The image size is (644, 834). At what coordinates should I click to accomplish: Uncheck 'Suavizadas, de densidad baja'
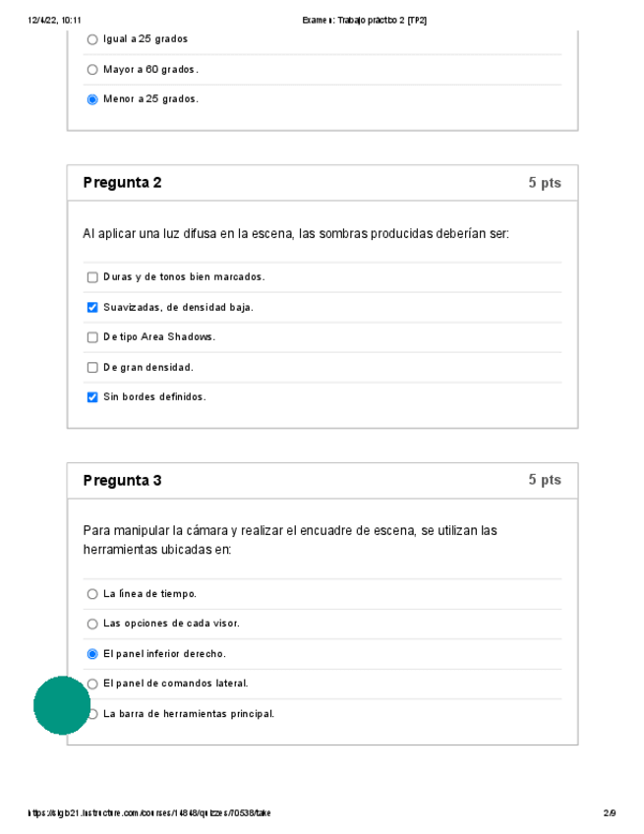tap(92, 308)
